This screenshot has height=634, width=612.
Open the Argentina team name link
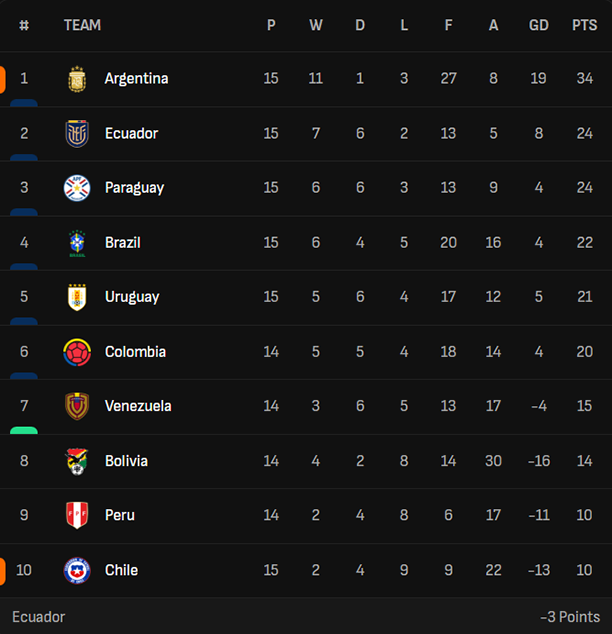pyautogui.click(x=136, y=79)
